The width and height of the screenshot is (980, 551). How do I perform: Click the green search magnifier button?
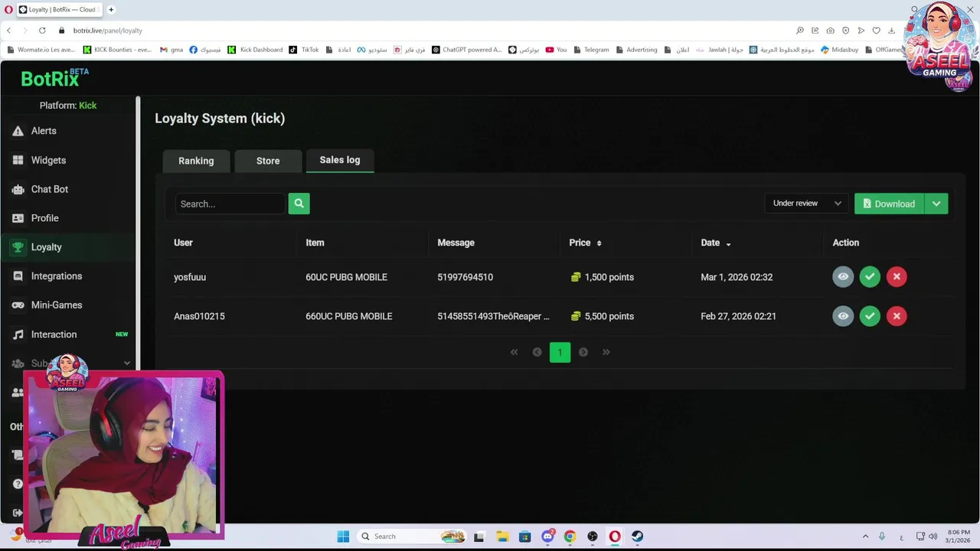click(x=299, y=204)
